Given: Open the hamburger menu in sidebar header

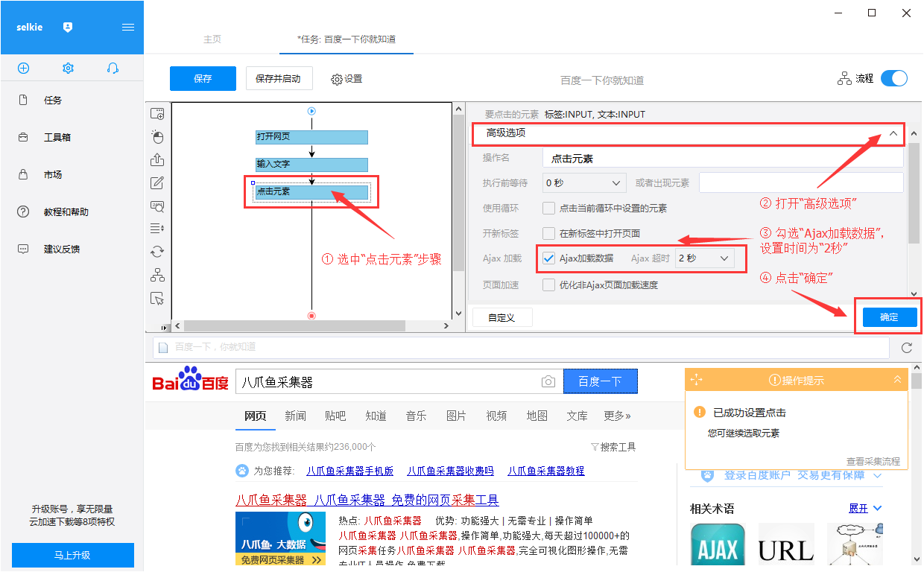Looking at the screenshot, I should (128, 27).
